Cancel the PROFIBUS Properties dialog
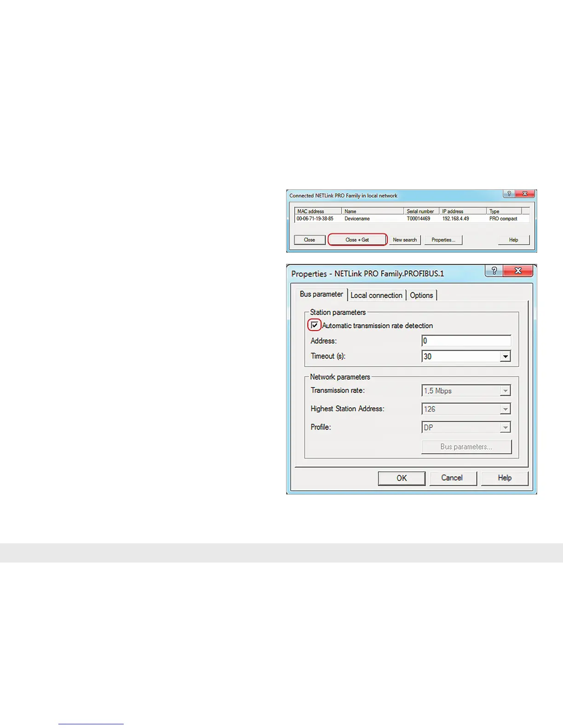The image size is (563, 728). (452, 478)
